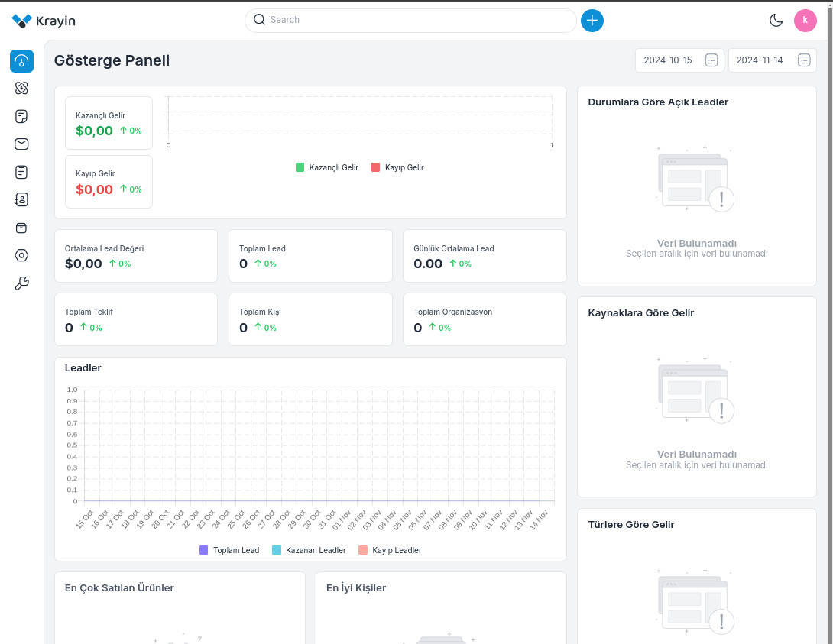
Task: Click the red Kayıp Gelir legend swatch
Action: [x=375, y=167]
